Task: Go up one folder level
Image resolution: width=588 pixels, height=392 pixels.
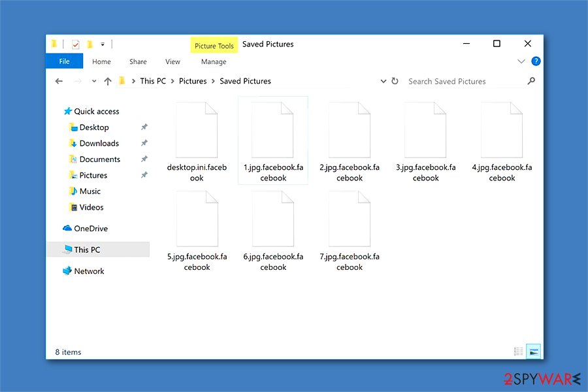Action: coord(108,81)
